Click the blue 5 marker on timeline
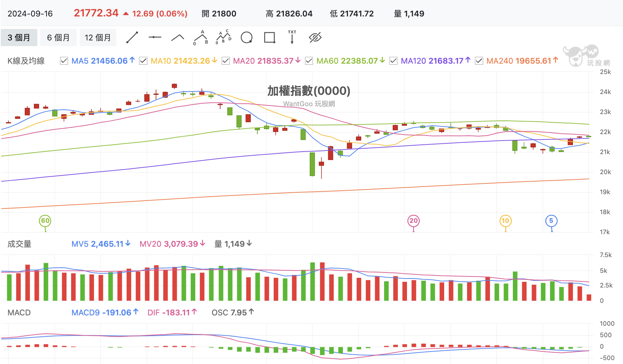This screenshot has width=623, height=364. point(551,221)
